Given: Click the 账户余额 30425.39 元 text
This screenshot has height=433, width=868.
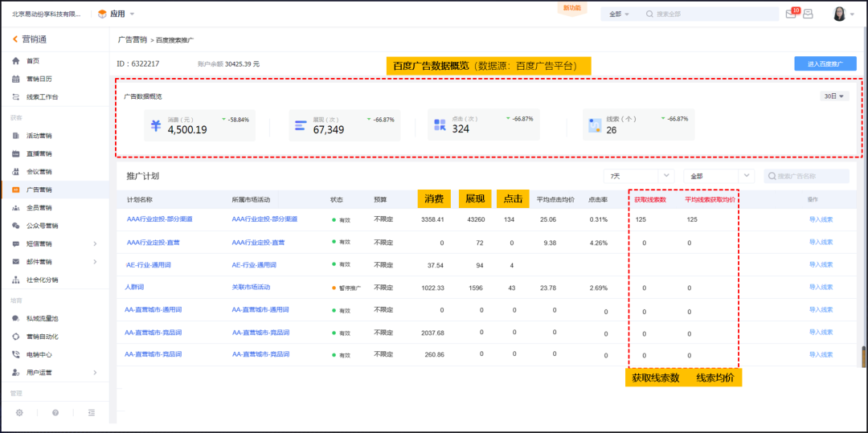Looking at the screenshot, I should pos(228,64).
